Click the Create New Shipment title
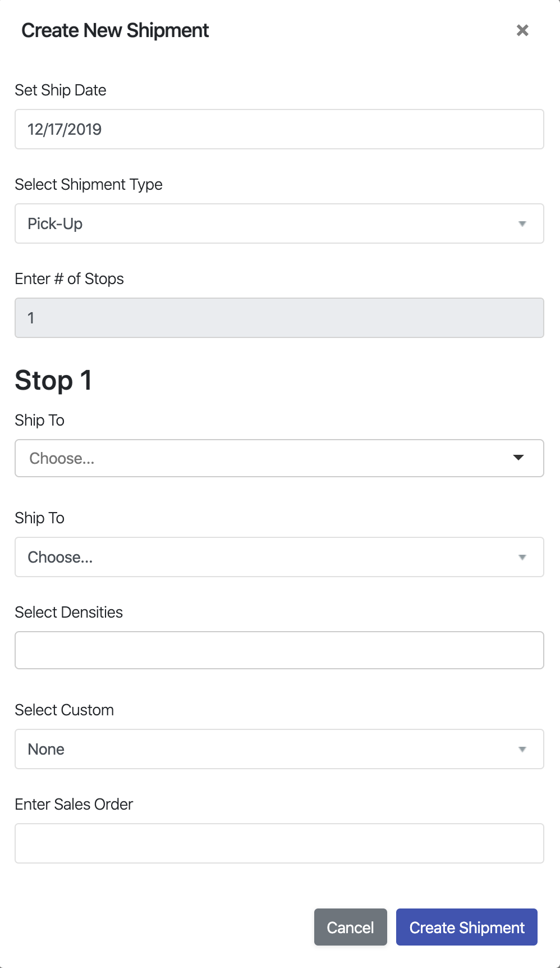The height and width of the screenshot is (968, 560). [114, 30]
